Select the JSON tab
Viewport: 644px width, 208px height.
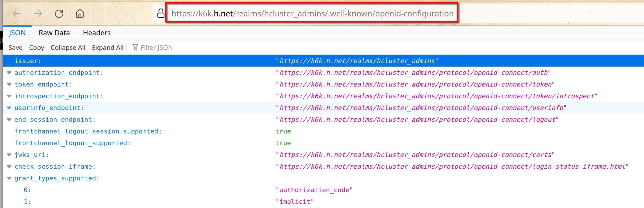(17, 33)
